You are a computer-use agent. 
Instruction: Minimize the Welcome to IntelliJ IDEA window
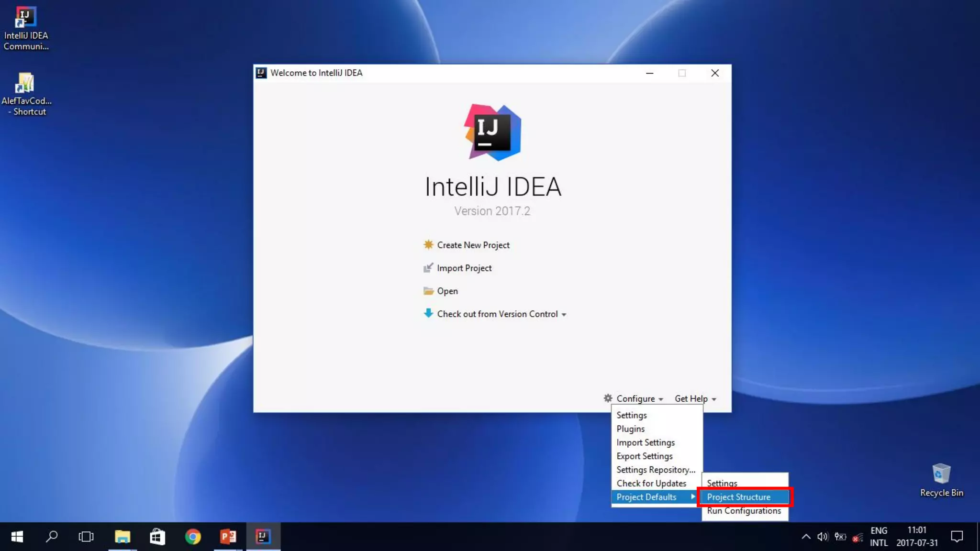point(649,73)
